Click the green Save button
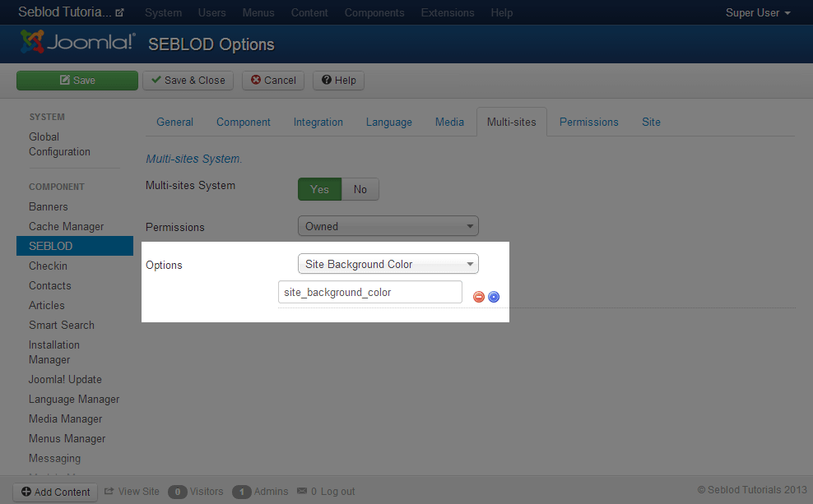813x504 pixels. [77, 81]
